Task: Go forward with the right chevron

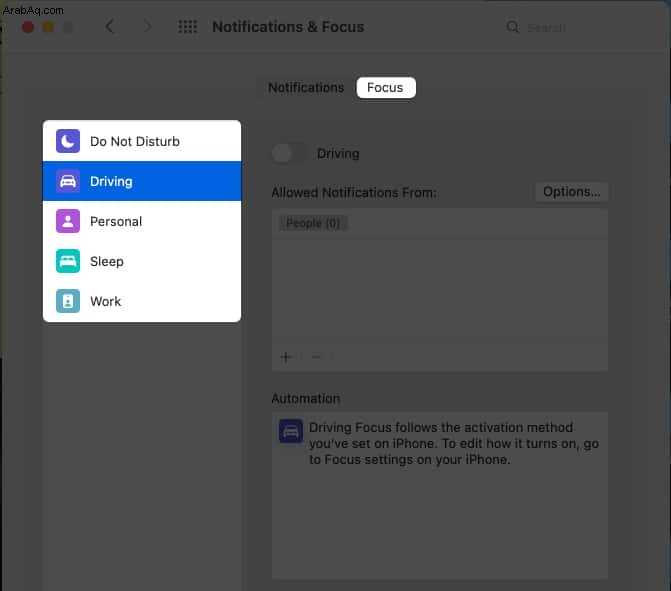Action: click(x=147, y=27)
